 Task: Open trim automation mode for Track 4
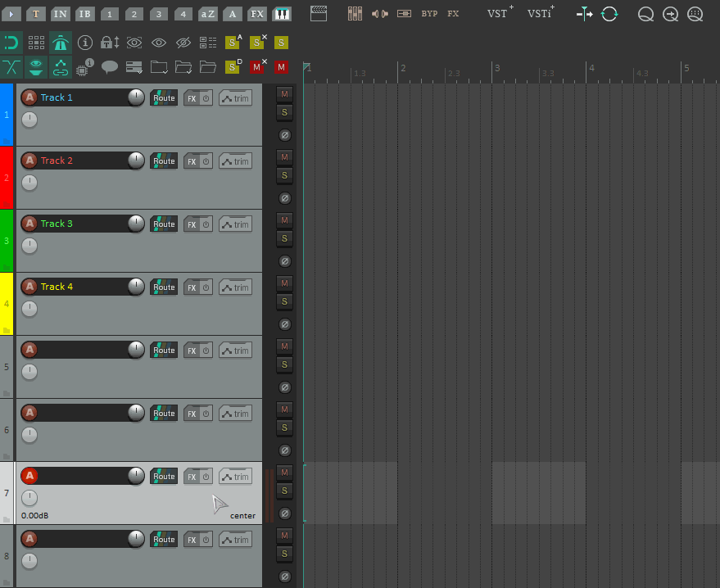236,287
